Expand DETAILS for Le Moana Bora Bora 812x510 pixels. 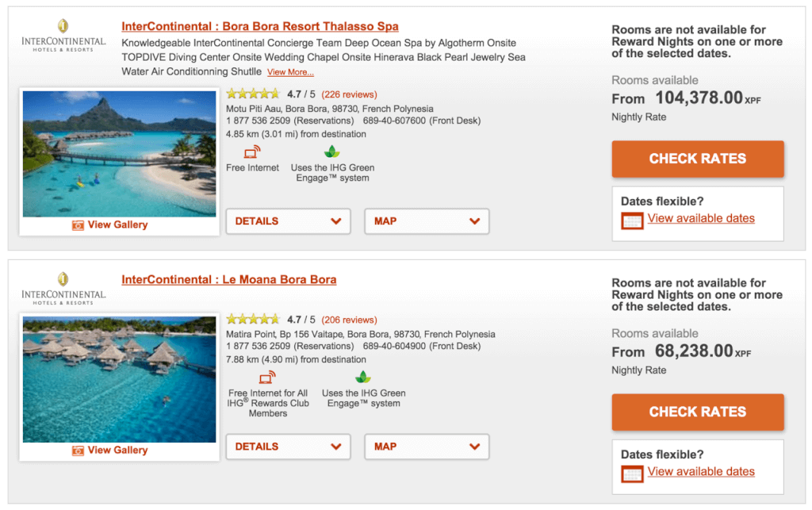point(288,447)
